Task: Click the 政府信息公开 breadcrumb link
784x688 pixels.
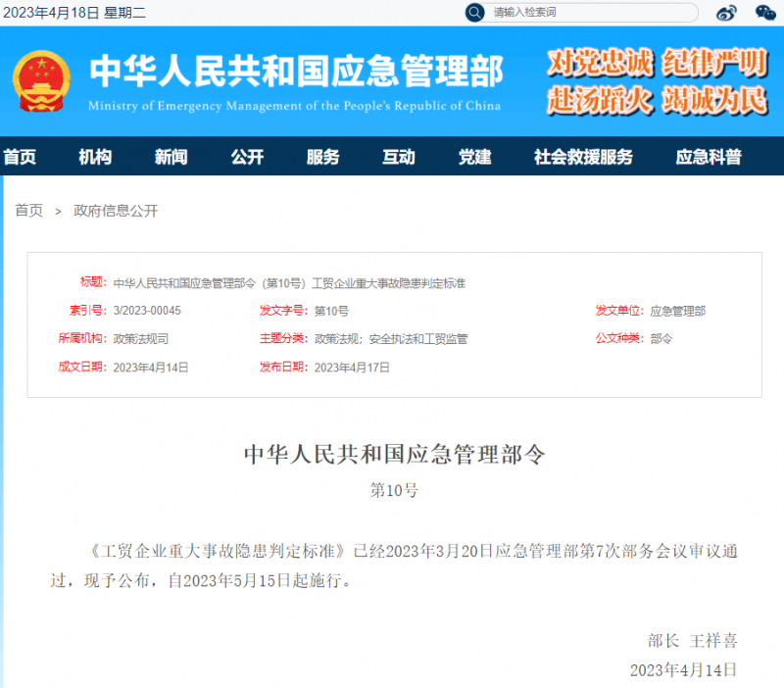Action: (117, 211)
